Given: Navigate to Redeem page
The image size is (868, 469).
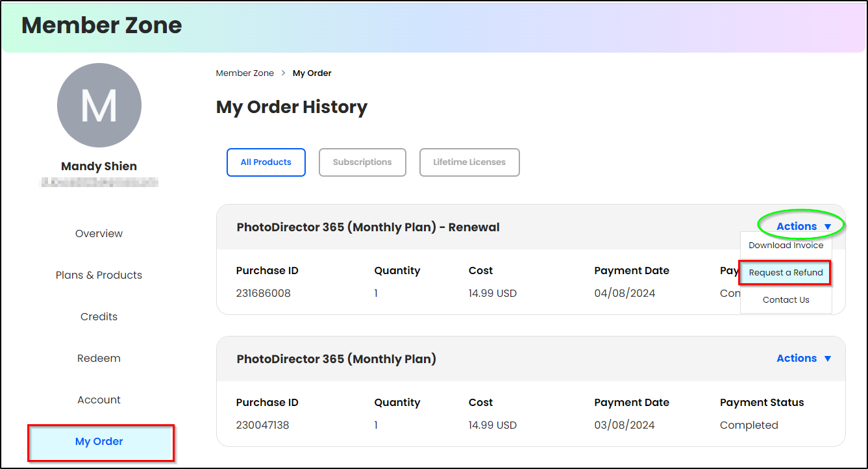Looking at the screenshot, I should coord(99,358).
